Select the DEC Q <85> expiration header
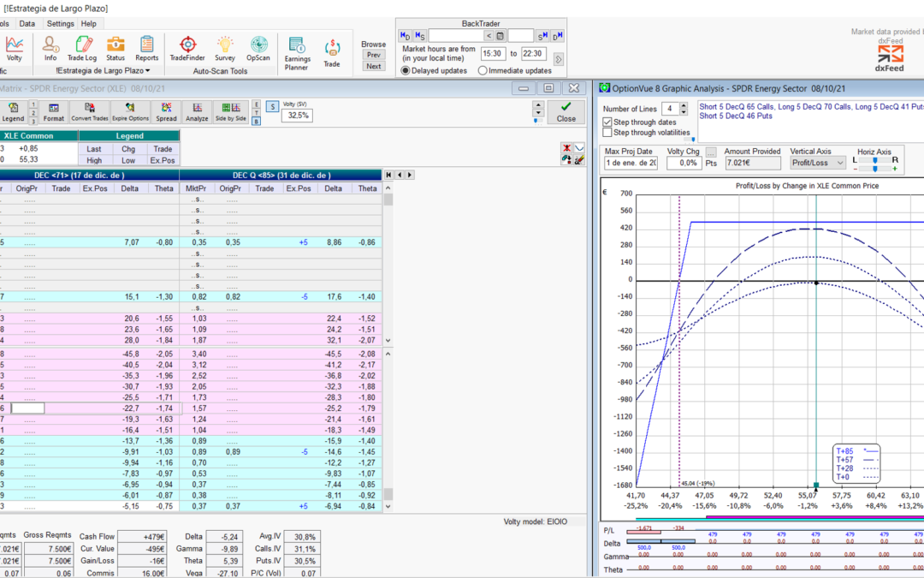The width and height of the screenshot is (924, 578). (281, 176)
